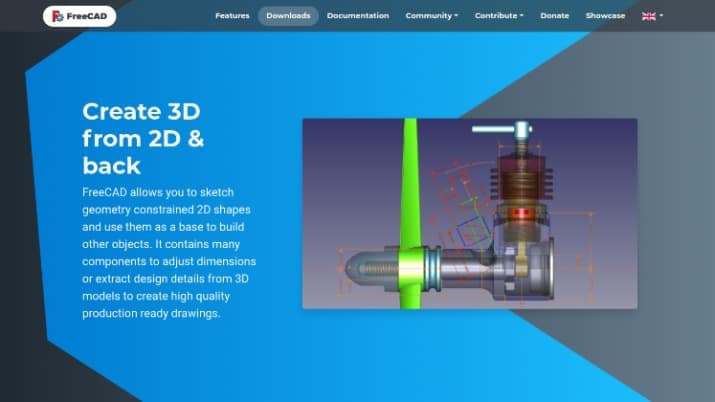Open the Showcase page

(x=605, y=16)
